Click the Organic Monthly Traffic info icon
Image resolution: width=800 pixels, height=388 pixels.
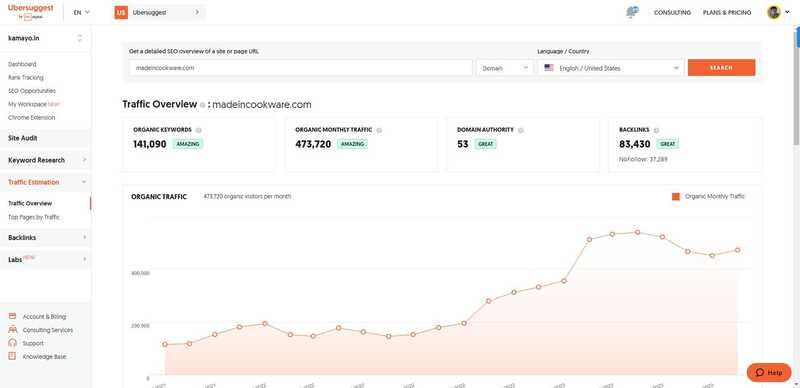tap(379, 130)
